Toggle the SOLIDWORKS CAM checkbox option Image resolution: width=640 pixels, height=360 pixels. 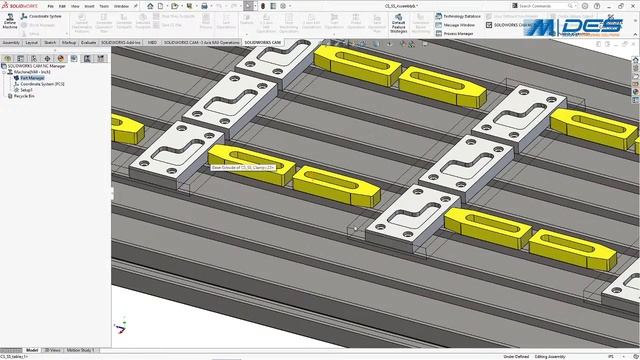point(489,25)
